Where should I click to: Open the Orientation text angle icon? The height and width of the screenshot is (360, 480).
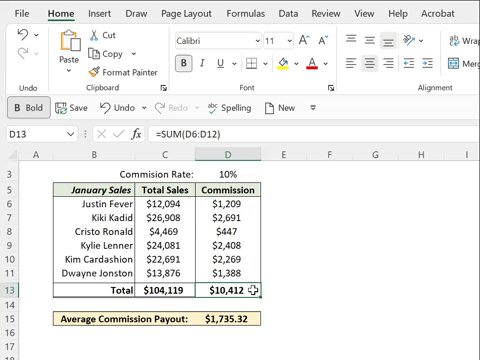click(409, 40)
